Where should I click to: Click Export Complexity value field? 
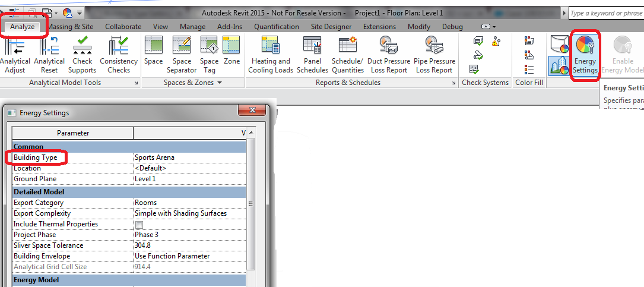(190, 213)
